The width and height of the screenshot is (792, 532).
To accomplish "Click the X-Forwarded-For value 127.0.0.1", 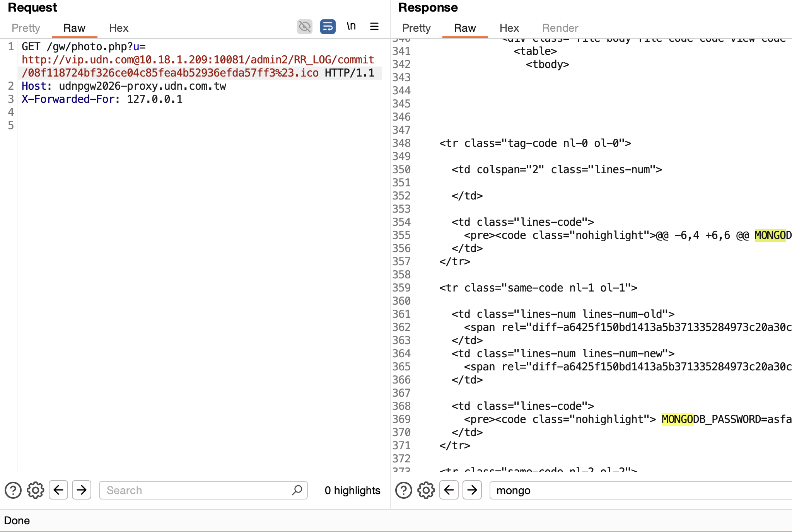I will tap(155, 99).
